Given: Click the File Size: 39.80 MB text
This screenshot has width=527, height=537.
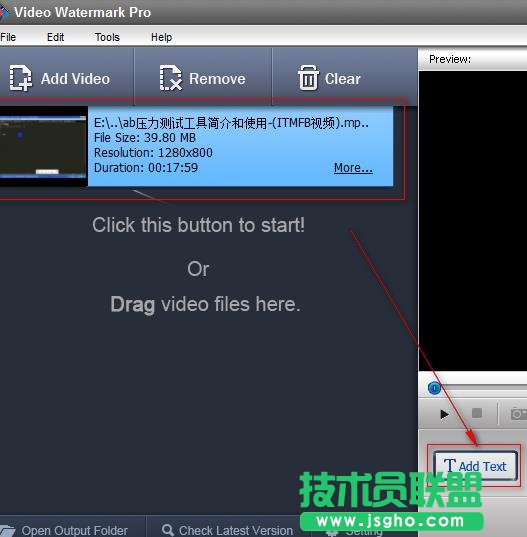Looking at the screenshot, I should pos(145,138).
